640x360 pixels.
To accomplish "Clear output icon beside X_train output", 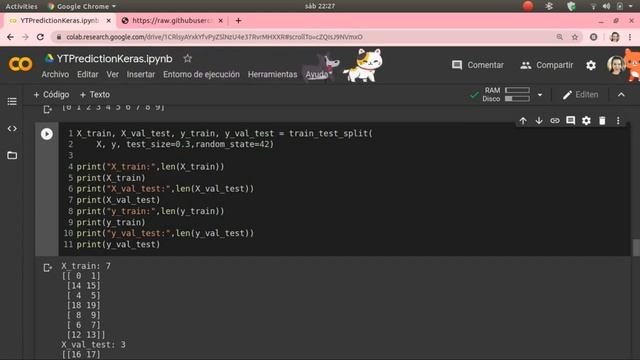I will [x=47, y=268].
